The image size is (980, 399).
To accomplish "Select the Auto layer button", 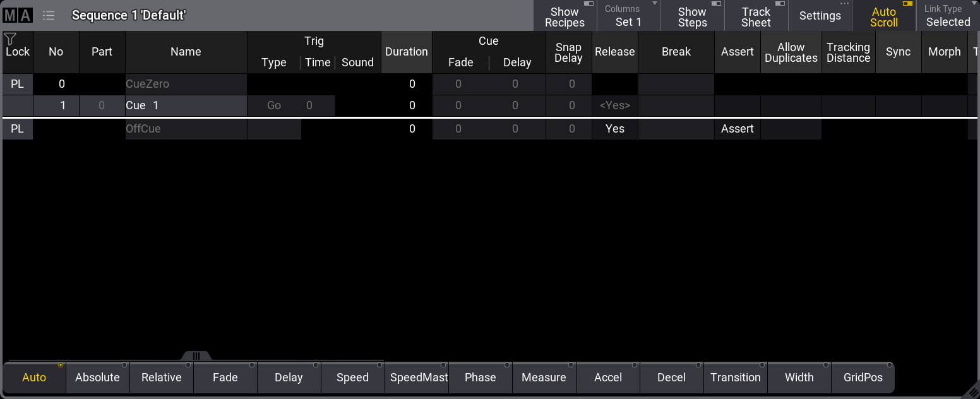I will pos(34,378).
